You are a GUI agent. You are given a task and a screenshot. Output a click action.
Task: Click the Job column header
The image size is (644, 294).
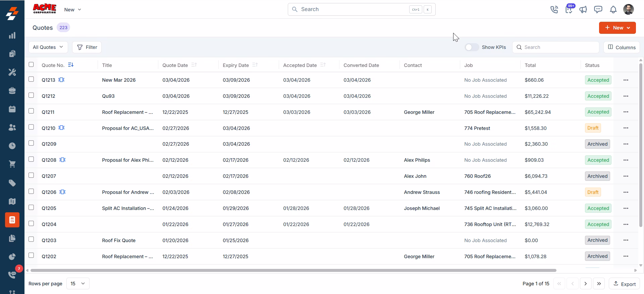click(x=468, y=65)
